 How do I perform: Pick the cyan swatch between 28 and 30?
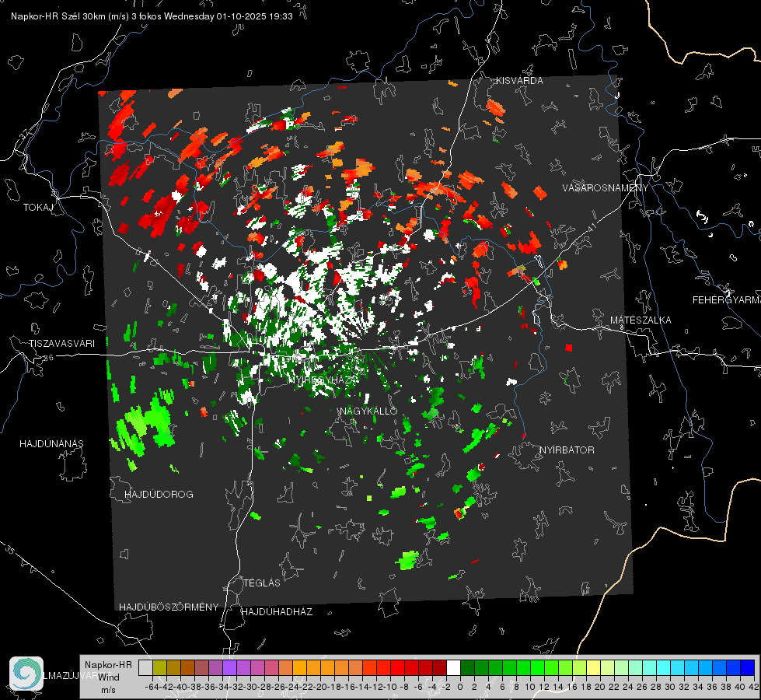[x=664, y=668]
